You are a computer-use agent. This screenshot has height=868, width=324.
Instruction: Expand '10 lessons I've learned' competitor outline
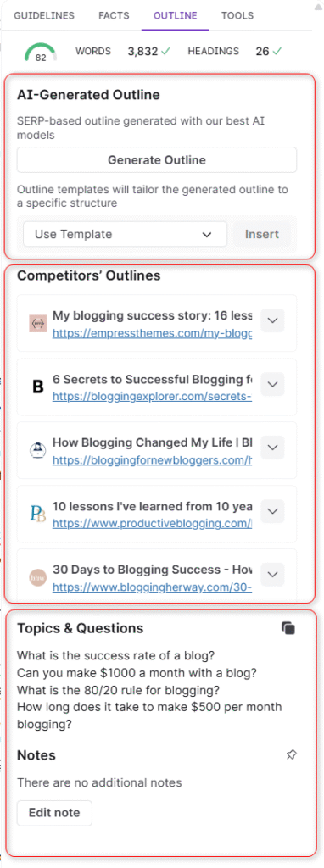point(272,511)
